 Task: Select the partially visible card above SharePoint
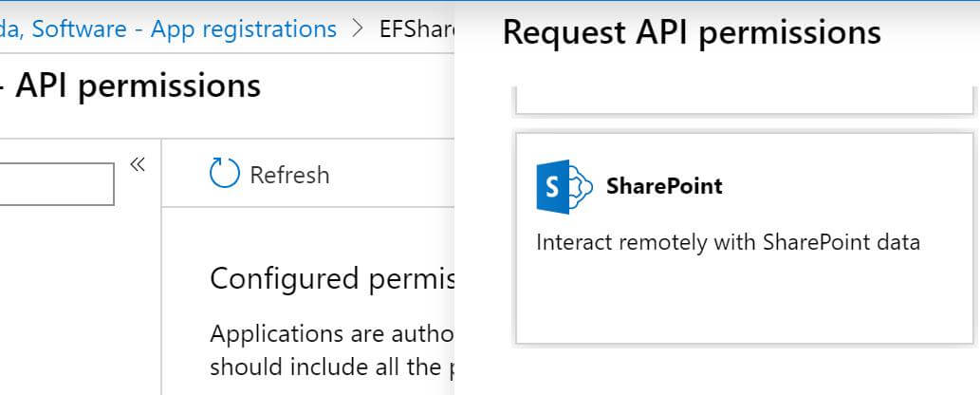pyautogui.click(x=745, y=102)
